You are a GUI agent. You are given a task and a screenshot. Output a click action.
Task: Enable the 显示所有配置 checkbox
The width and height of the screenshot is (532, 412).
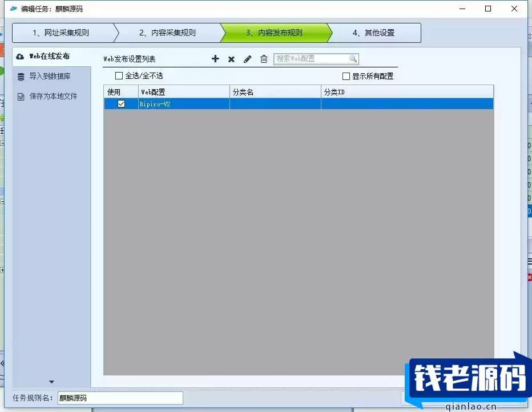click(346, 76)
